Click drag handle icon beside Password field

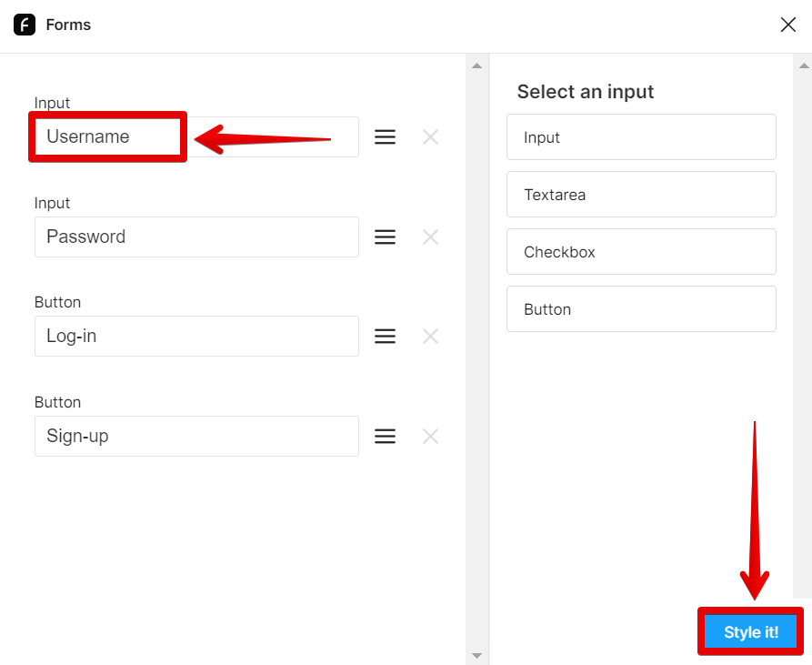click(386, 237)
